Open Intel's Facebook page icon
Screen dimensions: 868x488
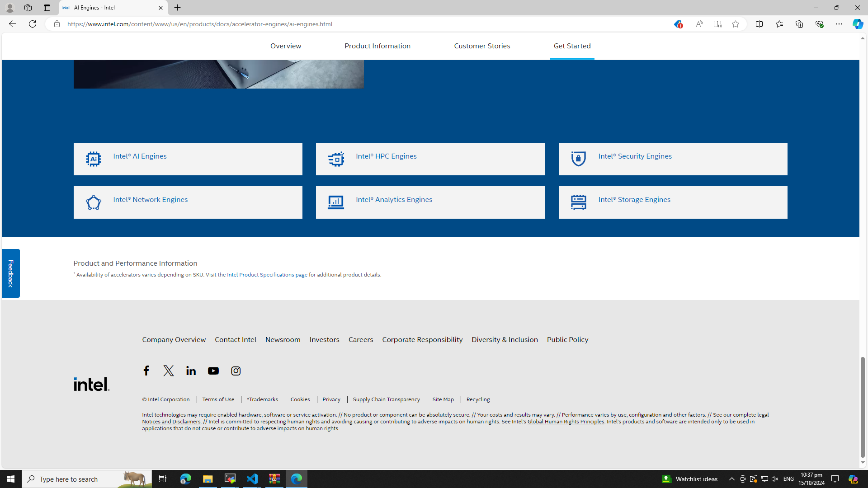pyautogui.click(x=146, y=371)
